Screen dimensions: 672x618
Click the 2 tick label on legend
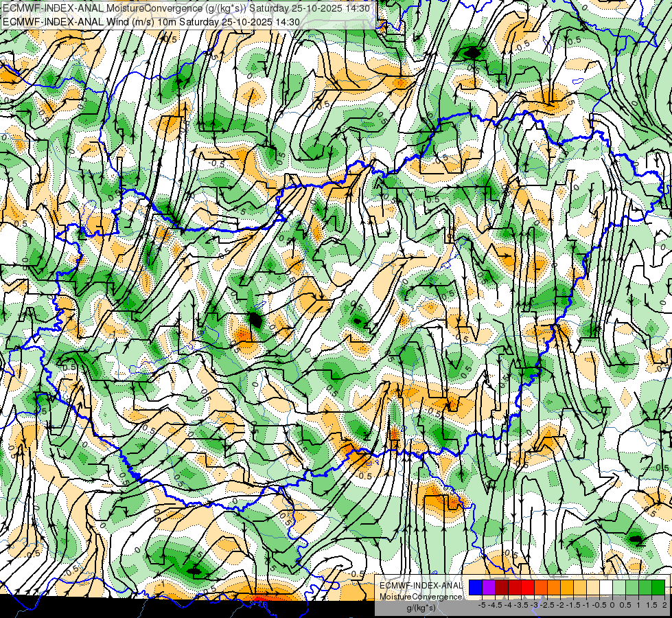[664, 605]
